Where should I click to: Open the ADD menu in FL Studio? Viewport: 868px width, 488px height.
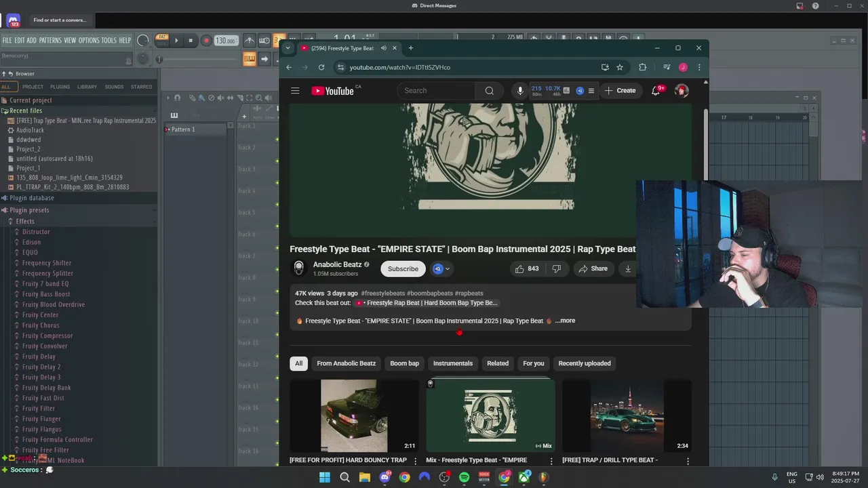tap(32, 41)
